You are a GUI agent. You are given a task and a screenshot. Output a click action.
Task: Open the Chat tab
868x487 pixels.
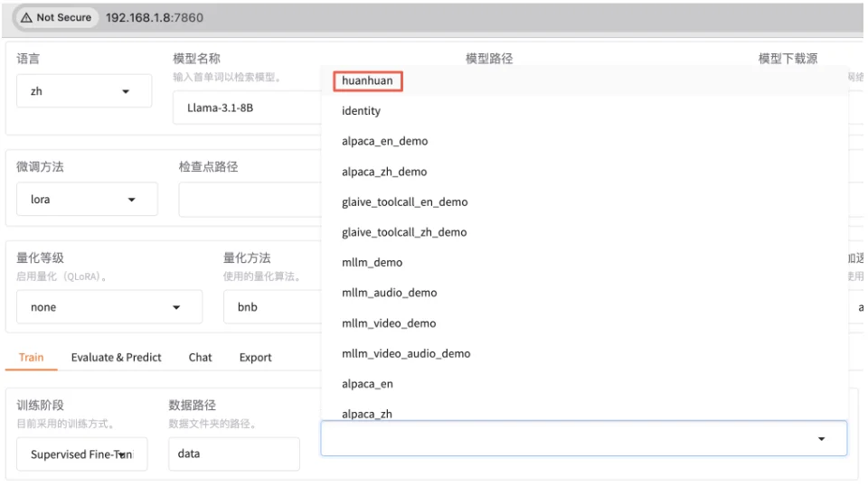pos(200,358)
